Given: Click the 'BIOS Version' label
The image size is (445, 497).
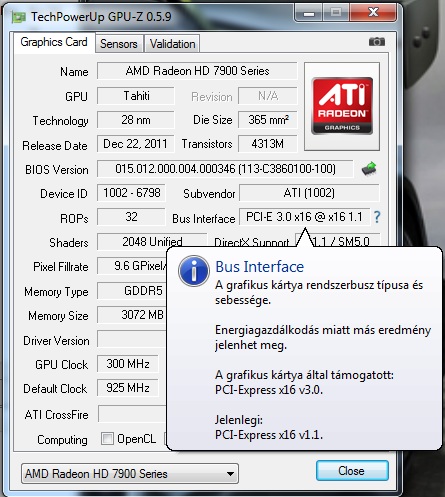Looking at the screenshot, I should (57, 170).
